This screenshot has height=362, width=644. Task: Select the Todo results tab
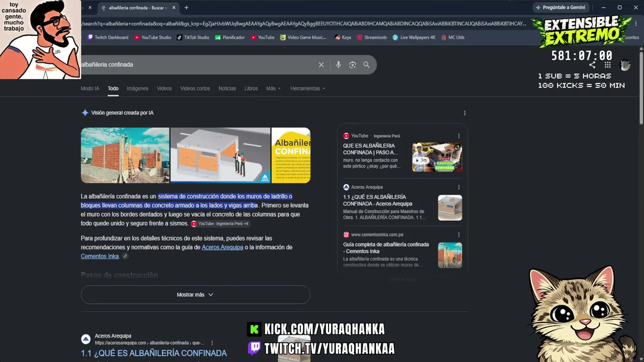tap(113, 88)
